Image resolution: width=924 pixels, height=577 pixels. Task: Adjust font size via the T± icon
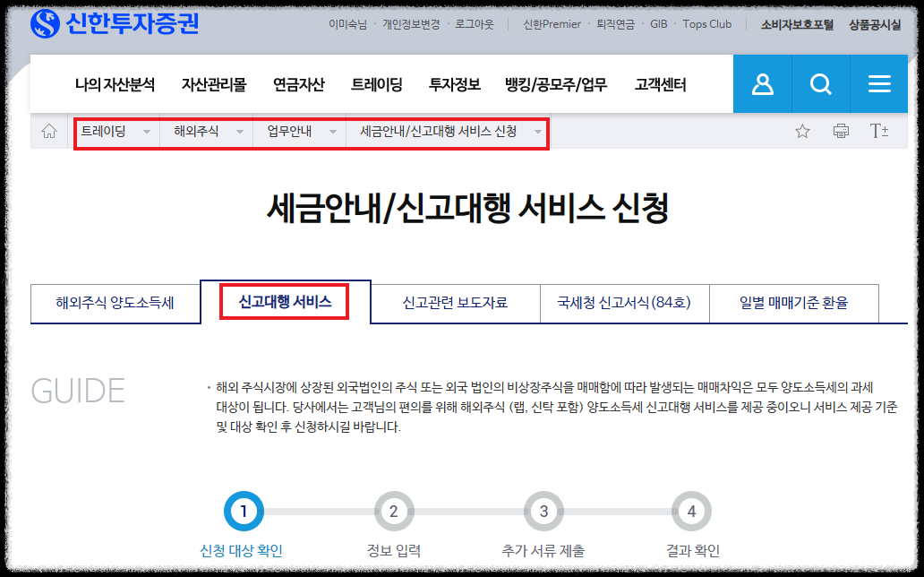[877, 129]
